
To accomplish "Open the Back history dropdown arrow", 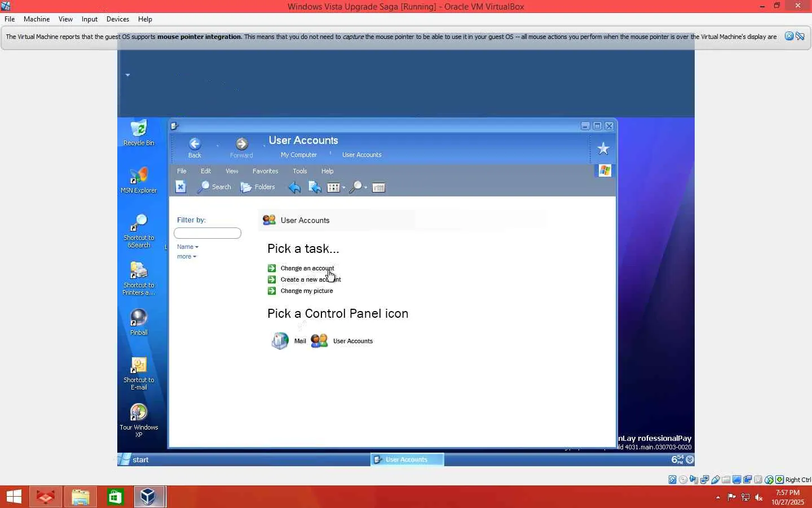I will pos(218,146).
